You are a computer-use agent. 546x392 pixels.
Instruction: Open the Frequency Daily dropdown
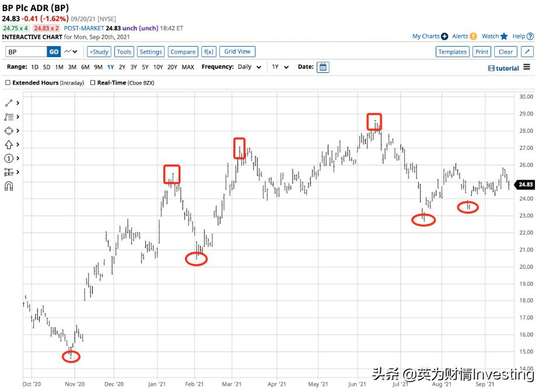point(249,67)
